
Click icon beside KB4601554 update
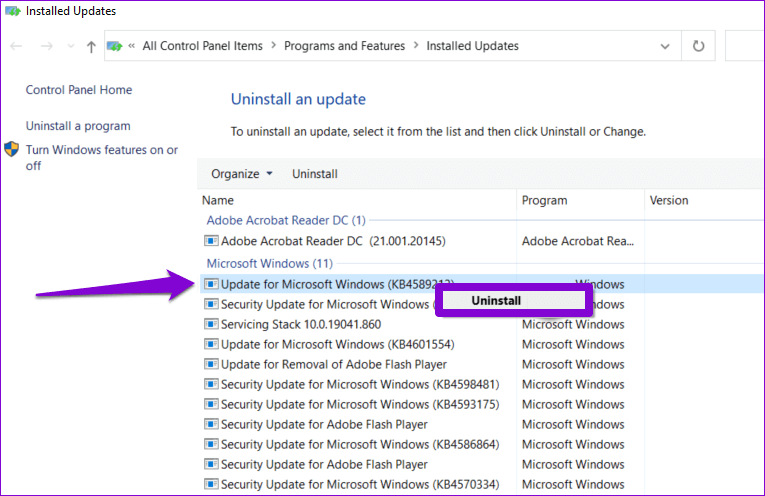pos(211,344)
